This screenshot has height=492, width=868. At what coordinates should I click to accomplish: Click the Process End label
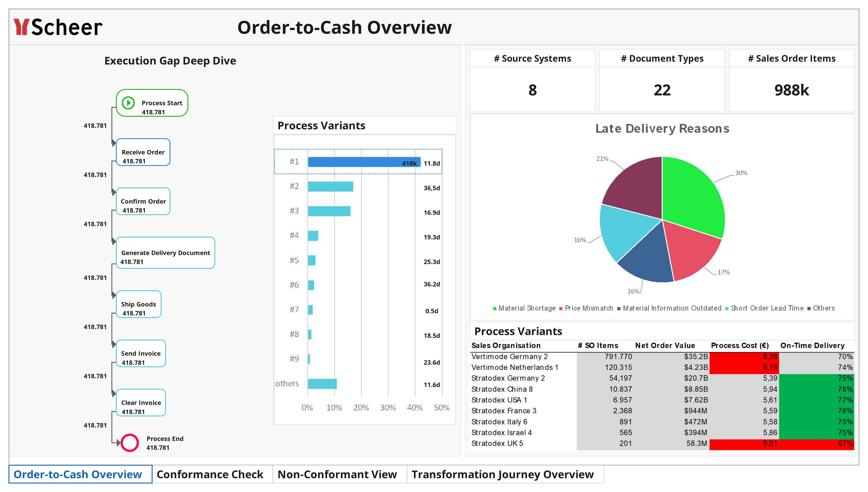tap(165, 439)
